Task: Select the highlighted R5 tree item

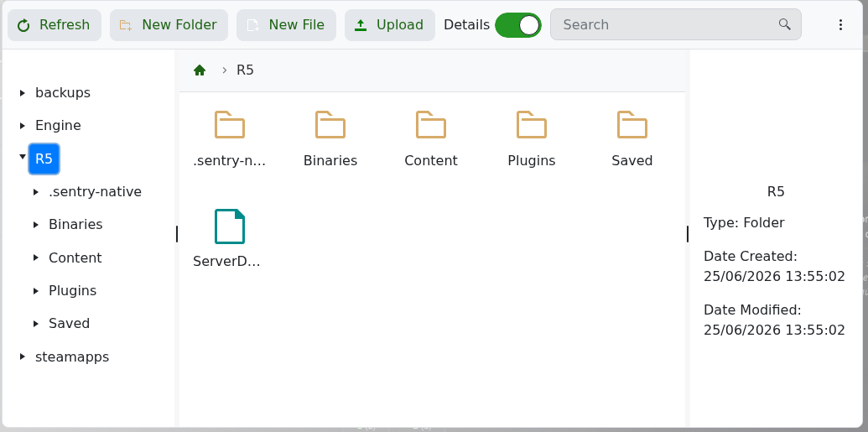Action: click(x=44, y=159)
